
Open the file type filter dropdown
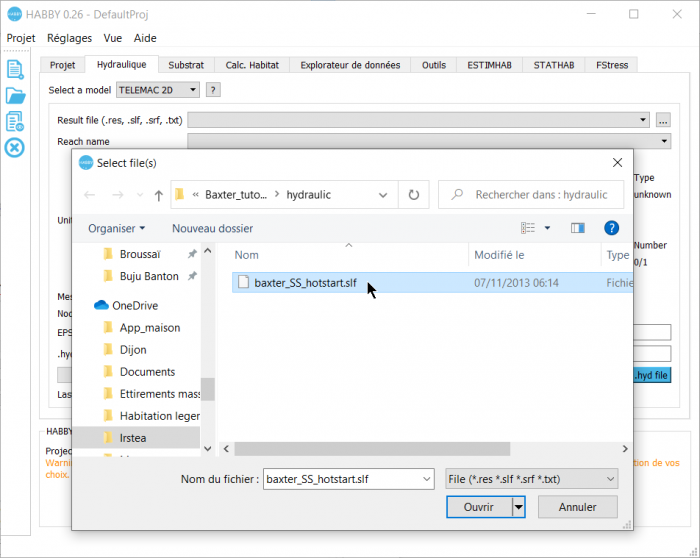pos(532,479)
